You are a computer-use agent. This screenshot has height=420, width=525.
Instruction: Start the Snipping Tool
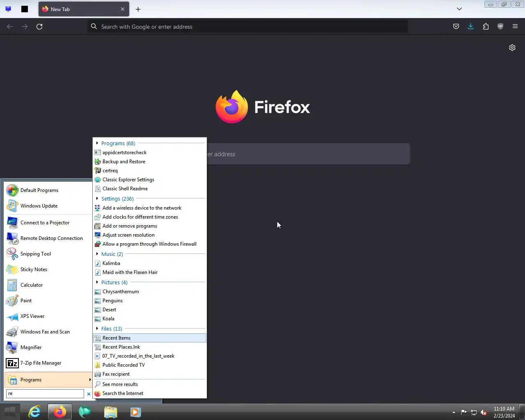pyautogui.click(x=48, y=254)
